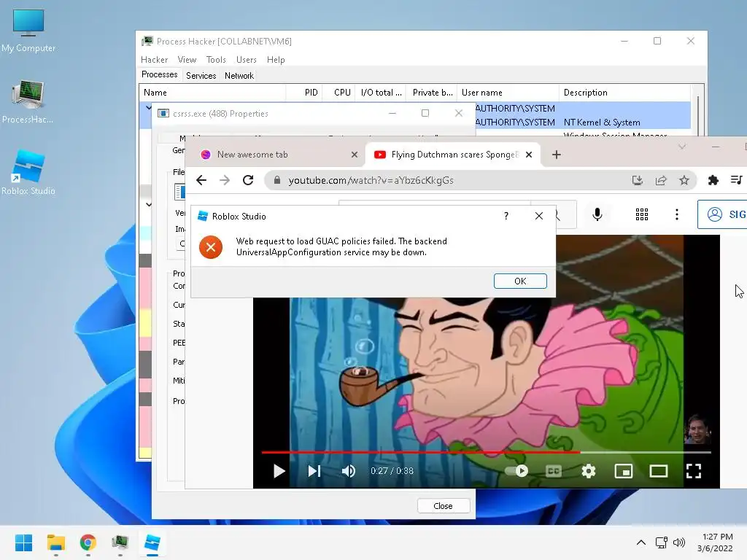This screenshot has height=560, width=747.
Task: Open Process Hacker taskbar icon
Action: [x=120, y=542]
